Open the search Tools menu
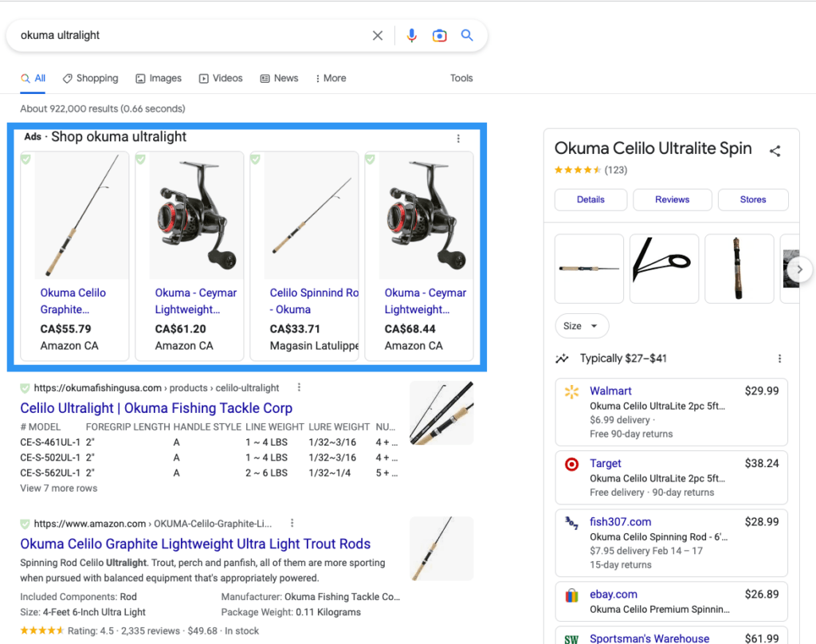Viewport: 816px width, 644px height. [x=461, y=78]
